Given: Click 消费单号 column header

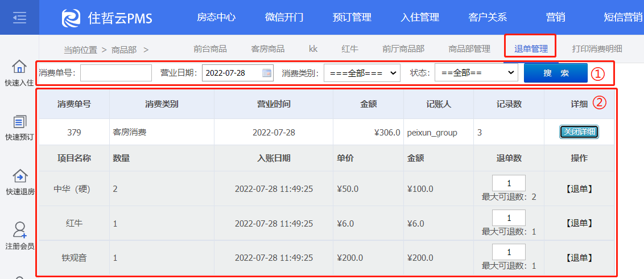Looking at the screenshot, I should click(x=74, y=104).
